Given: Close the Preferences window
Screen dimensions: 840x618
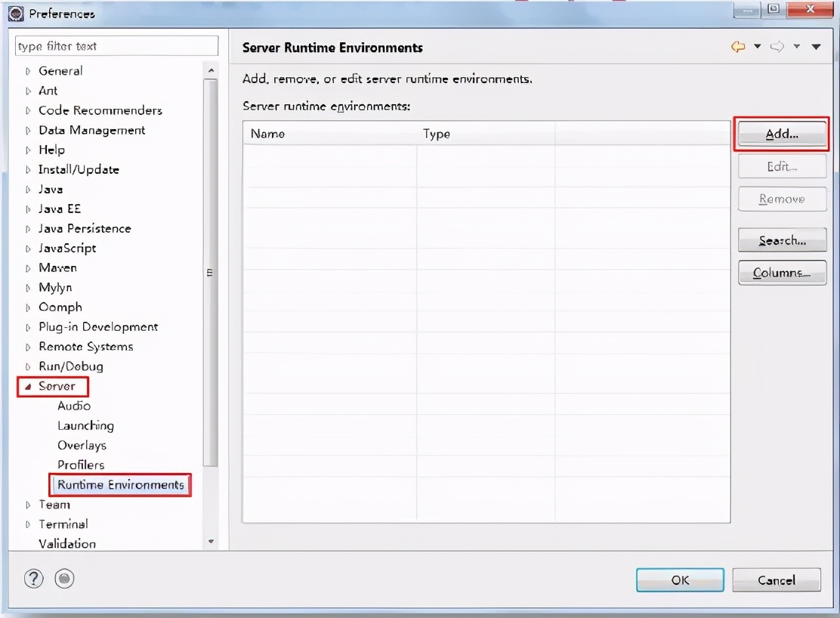Looking at the screenshot, I should pos(810,9).
